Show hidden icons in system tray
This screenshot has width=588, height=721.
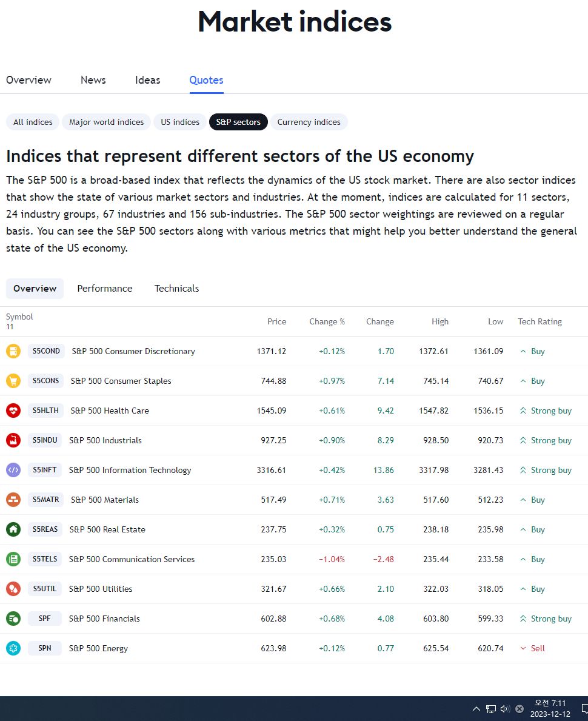(x=476, y=709)
